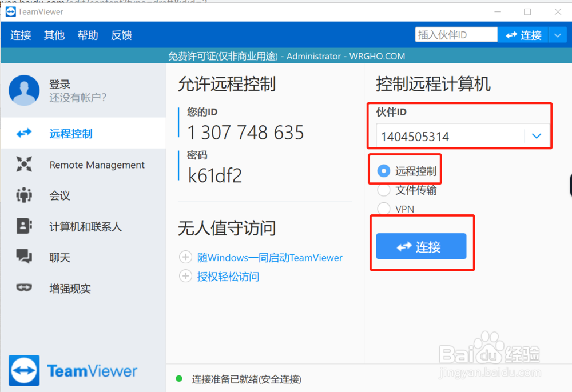This screenshot has height=392, width=572.
Task: Click the 登录 sign-in link
Action: tap(60, 84)
